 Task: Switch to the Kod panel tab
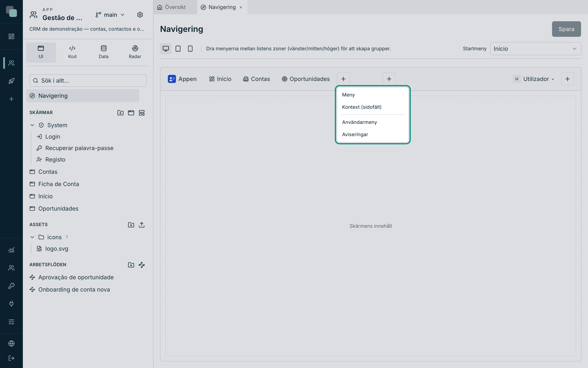(x=72, y=52)
